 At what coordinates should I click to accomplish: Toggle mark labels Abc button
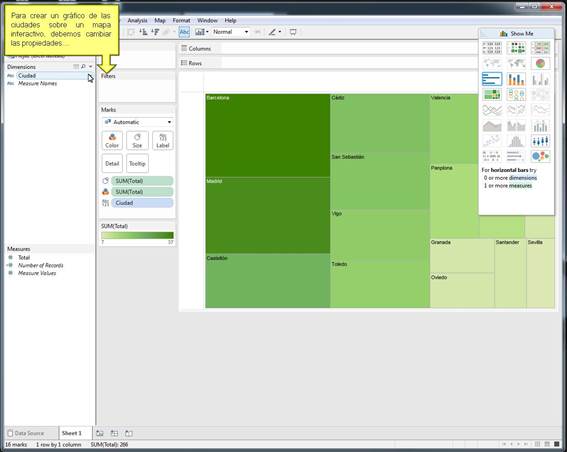[x=184, y=32]
